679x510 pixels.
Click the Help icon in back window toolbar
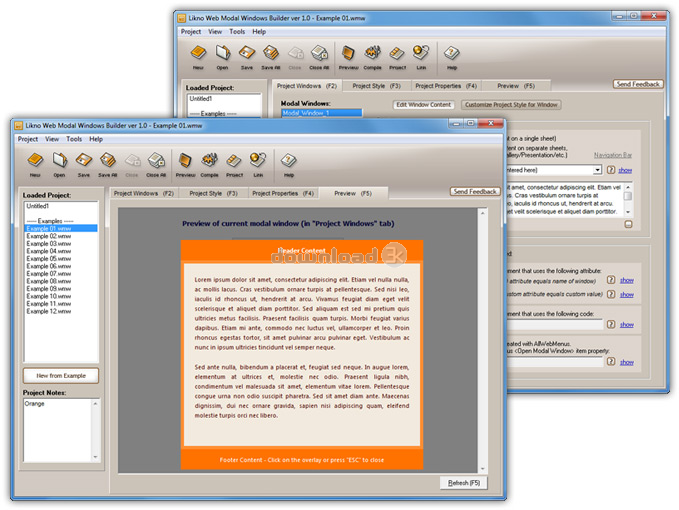[452, 55]
